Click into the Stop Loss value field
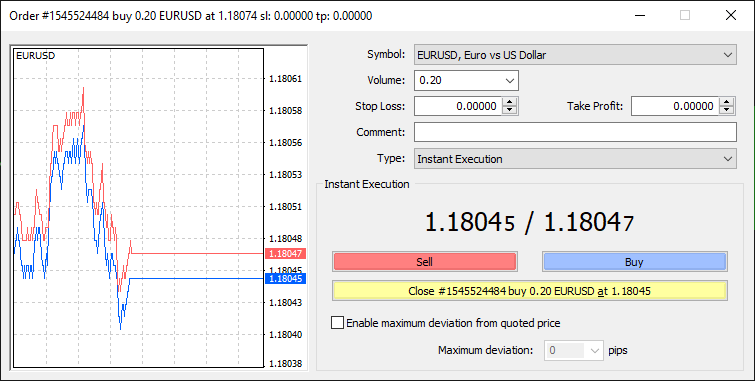Screen dimensions: 755x381 (458, 106)
